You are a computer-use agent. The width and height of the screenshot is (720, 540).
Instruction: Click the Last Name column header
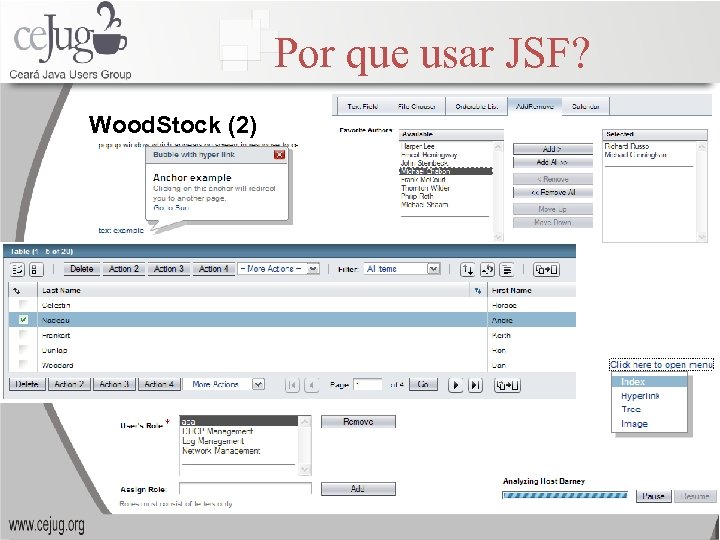click(61, 291)
